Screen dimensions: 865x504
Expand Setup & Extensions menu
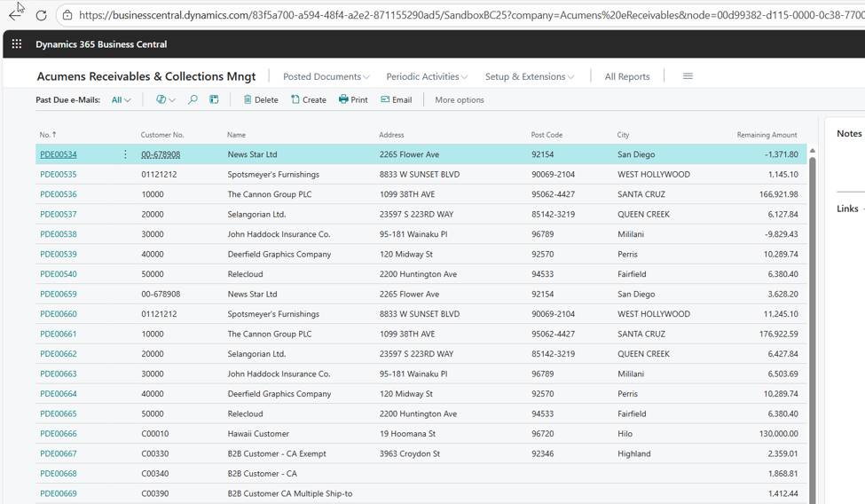[x=530, y=76]
